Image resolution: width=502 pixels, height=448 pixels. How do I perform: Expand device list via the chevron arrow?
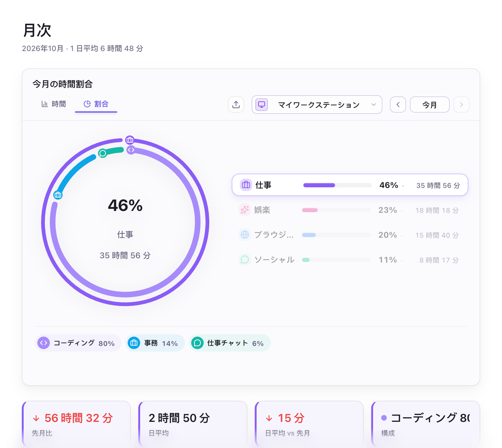click(x=374, y=105)
